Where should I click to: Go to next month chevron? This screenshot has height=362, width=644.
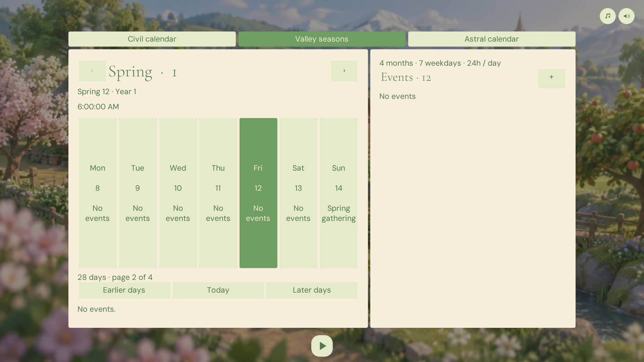(344, 71)
